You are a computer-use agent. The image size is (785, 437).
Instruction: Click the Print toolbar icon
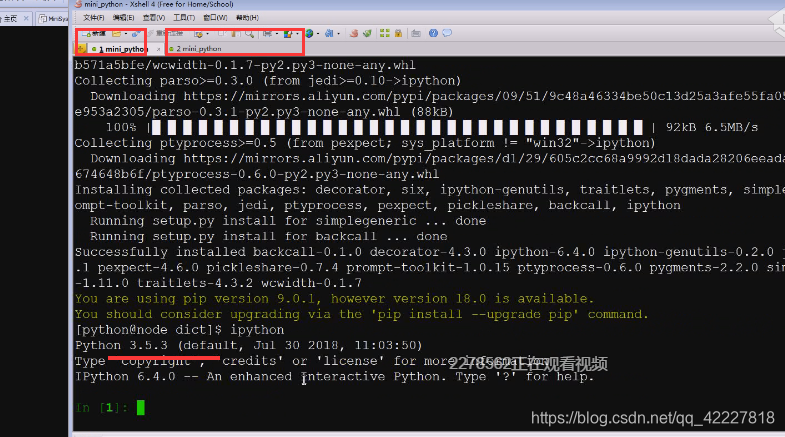click(x=268, y=34)
